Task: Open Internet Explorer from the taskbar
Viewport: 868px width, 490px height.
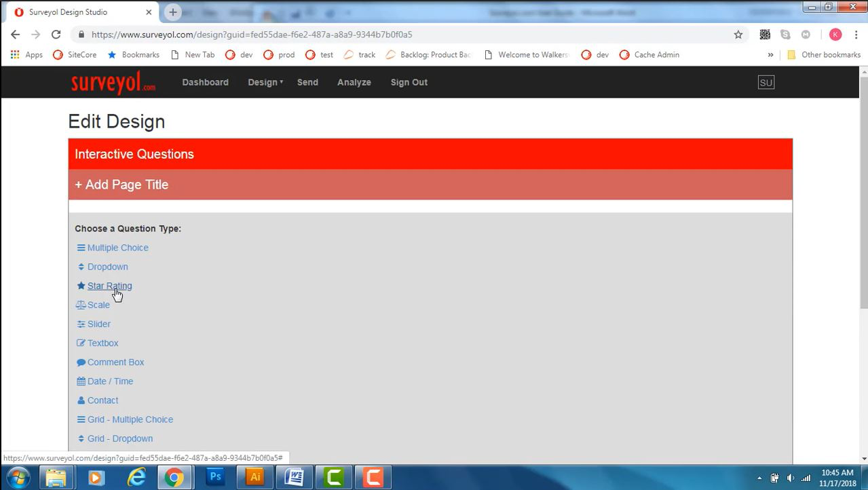Action: (136, 477)
